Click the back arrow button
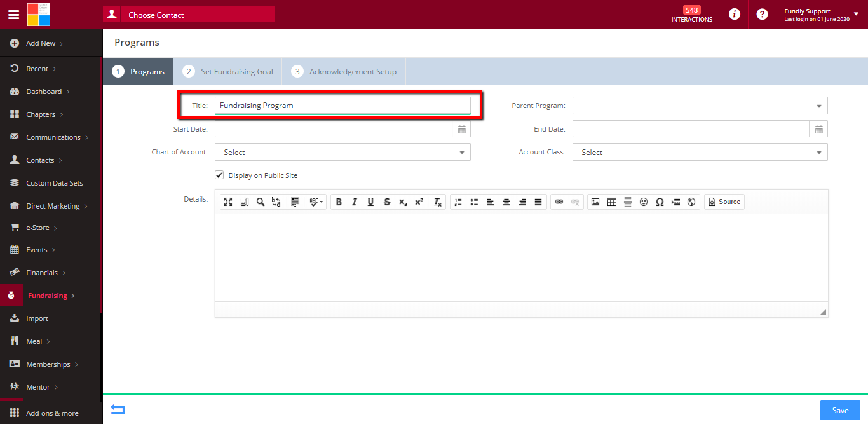Screen dimensions: 868x424 [118, 410]
